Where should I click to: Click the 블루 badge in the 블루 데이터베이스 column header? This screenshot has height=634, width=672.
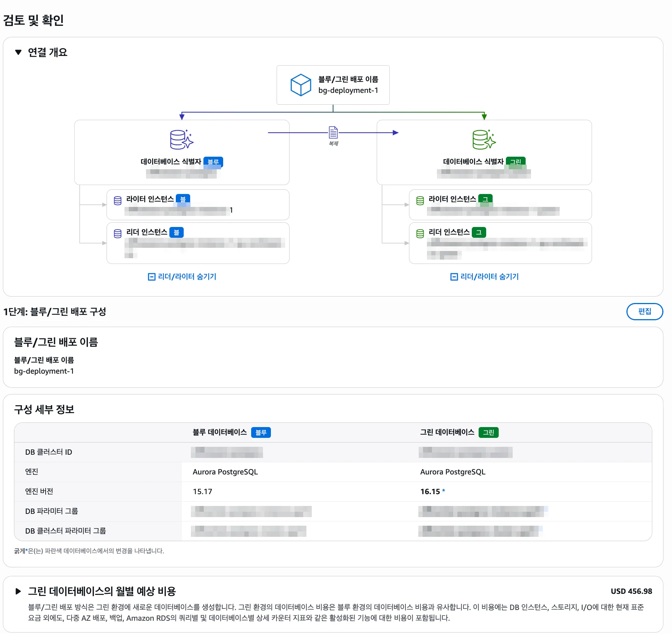(261, 432)
